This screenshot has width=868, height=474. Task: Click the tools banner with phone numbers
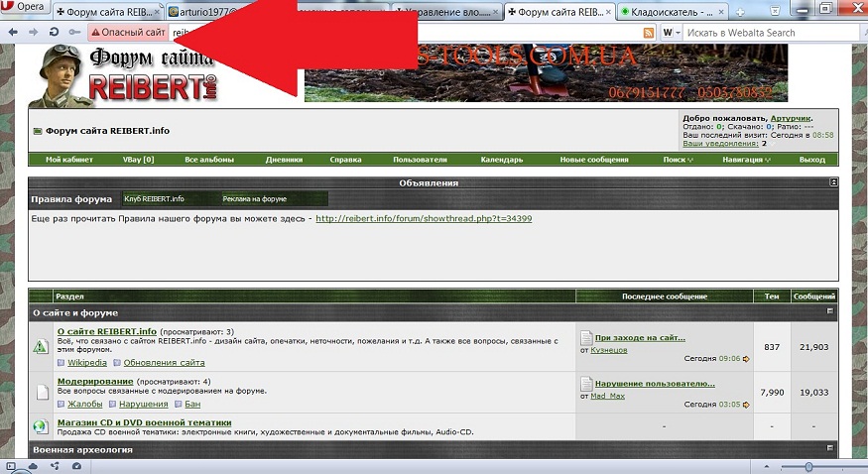(x=546, y=73)
